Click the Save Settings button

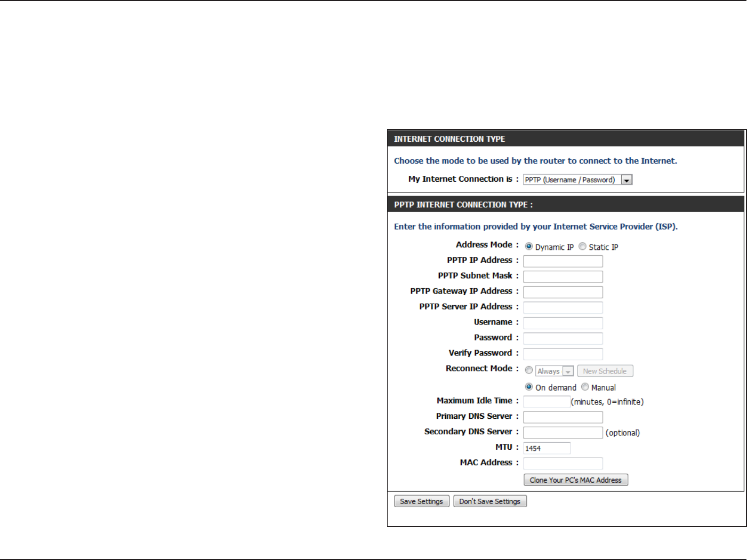(422, 501)
